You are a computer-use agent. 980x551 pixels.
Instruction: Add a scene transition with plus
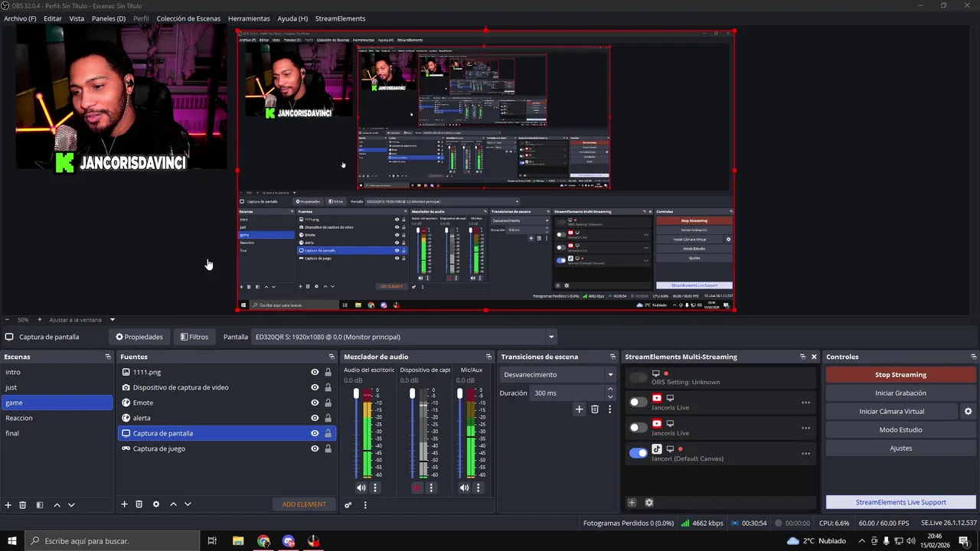(x=580, y=409)
